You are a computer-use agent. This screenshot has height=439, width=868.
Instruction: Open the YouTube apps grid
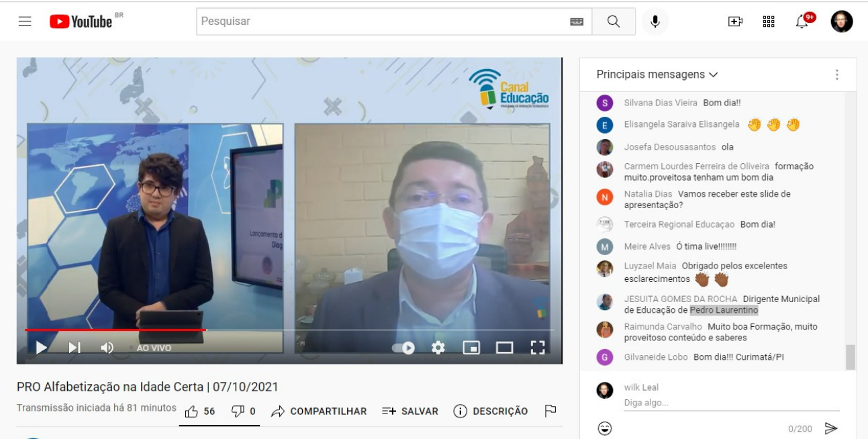pos(769,21)
